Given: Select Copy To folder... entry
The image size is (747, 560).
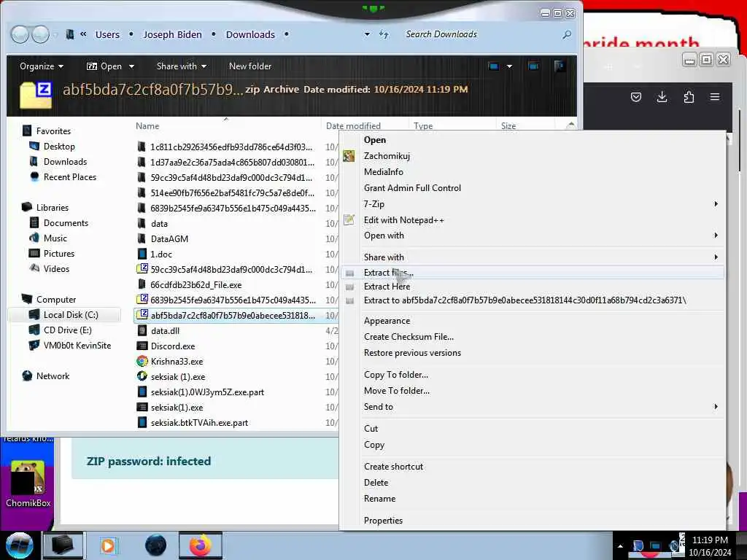Looking at the screenshot, I should 532,375.
